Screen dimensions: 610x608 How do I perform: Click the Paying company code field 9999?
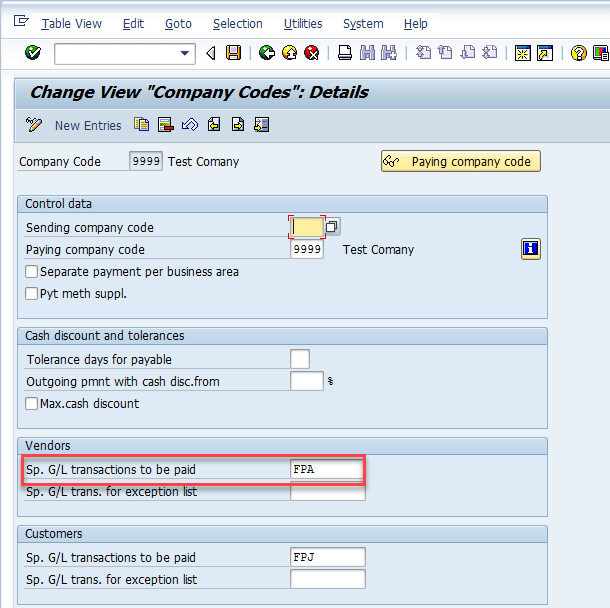tap(307, 249)
